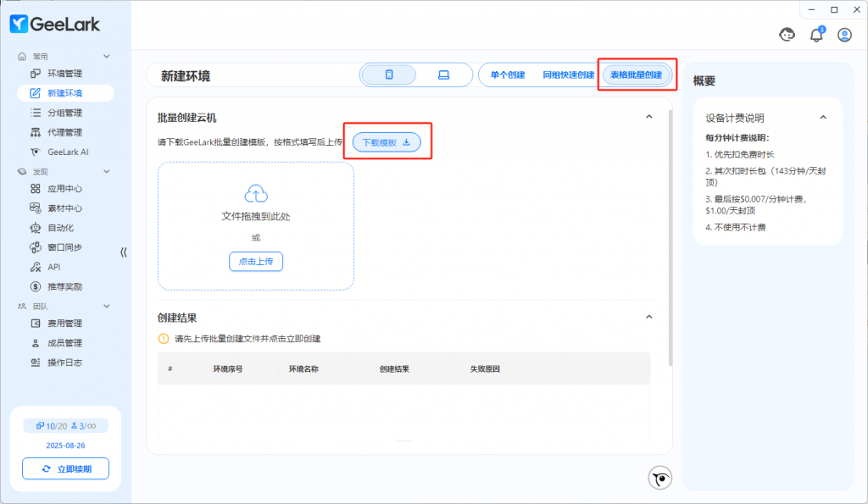Select the 同组快速创建 tab
The height and width of the screenshot is (504, 868).
pyautogui.click(x=568, y=75)
